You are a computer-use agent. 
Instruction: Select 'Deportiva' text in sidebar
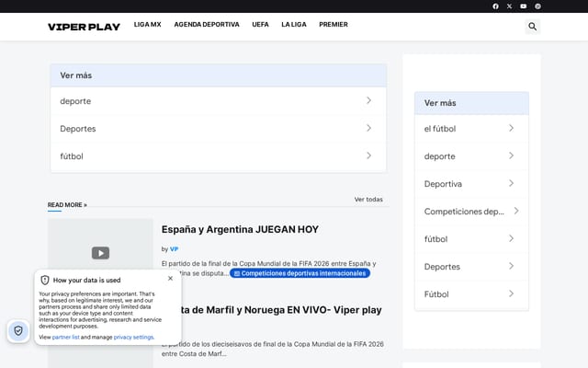443,184
